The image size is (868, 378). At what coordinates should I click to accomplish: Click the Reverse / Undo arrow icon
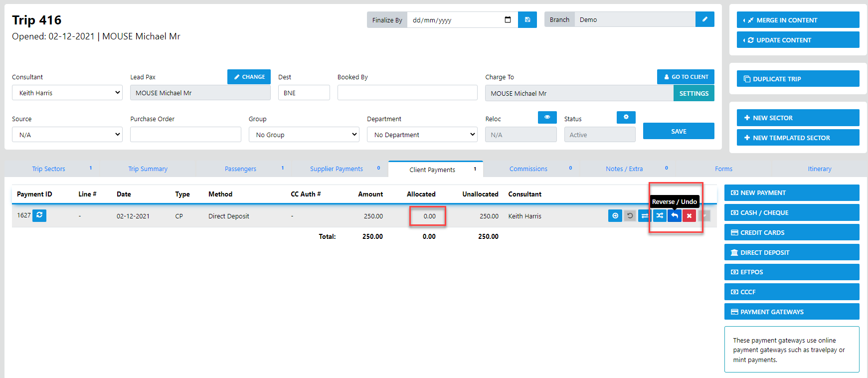675,216
